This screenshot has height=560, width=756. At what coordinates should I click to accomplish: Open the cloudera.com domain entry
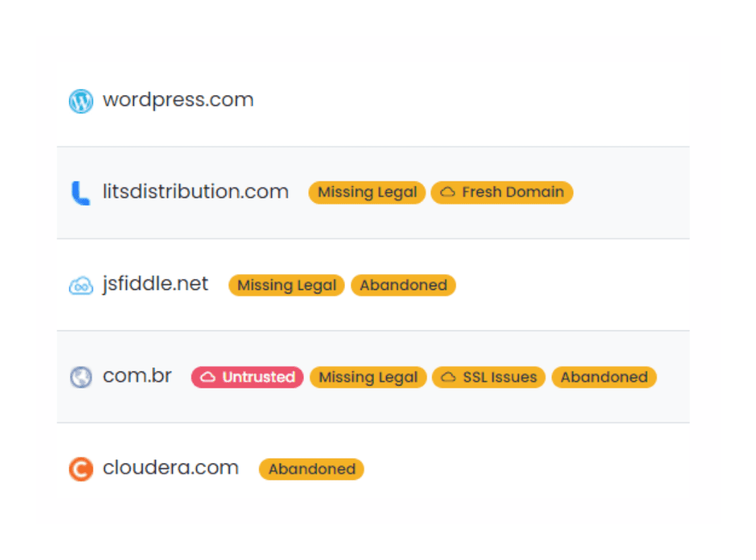171,467
